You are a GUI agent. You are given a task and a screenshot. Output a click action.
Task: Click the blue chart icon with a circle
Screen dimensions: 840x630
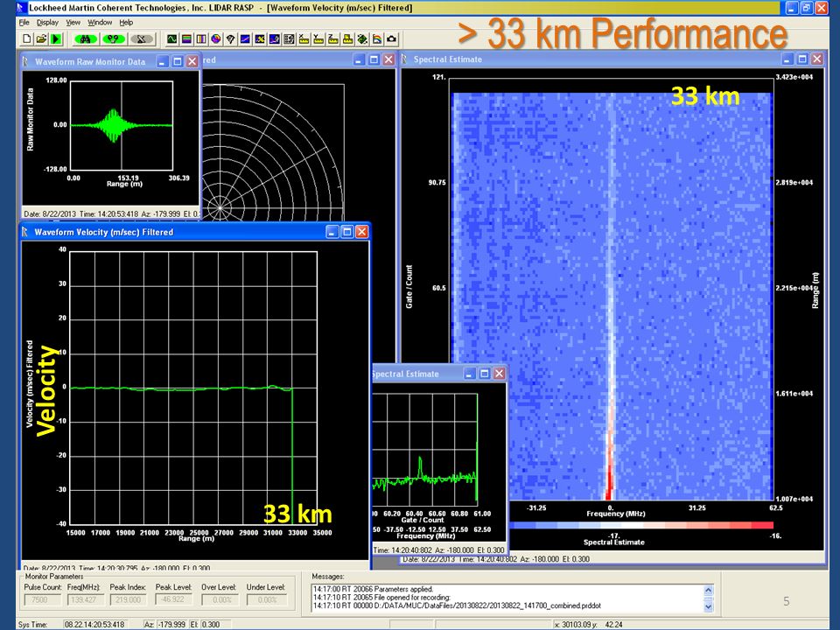[x=274, y=39]
